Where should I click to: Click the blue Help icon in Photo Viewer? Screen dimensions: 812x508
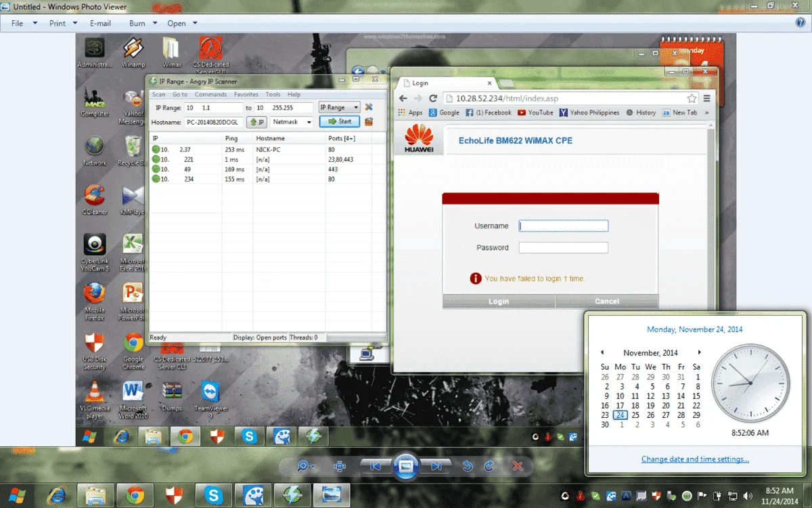pyautogui.click(x=800, y=22)
